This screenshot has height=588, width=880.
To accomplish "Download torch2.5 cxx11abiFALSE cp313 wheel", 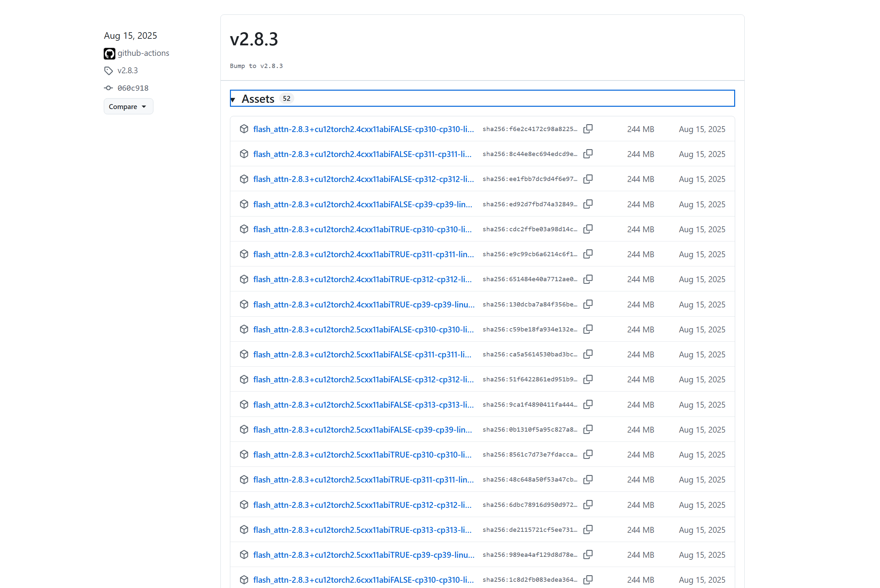I will (363, 405).
